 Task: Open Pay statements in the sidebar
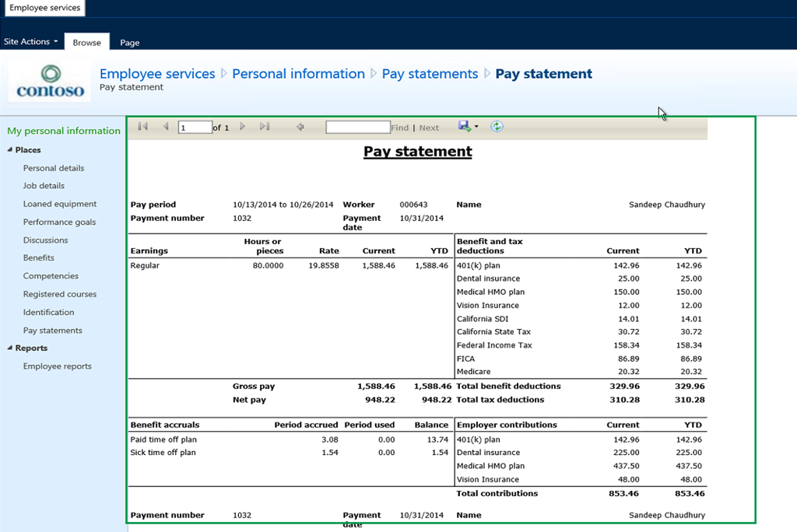[52, 331]
